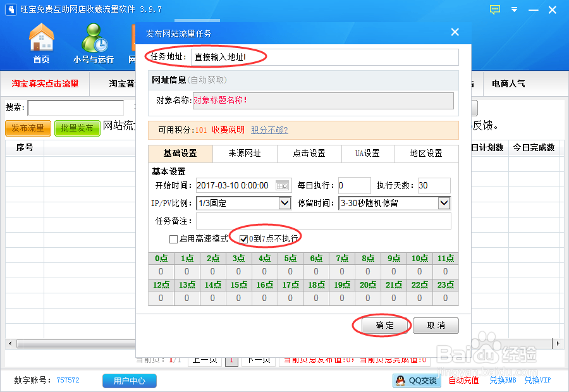
Task: Click the dropdown arrow icon in the titlebar
Action: pos(513,10)
